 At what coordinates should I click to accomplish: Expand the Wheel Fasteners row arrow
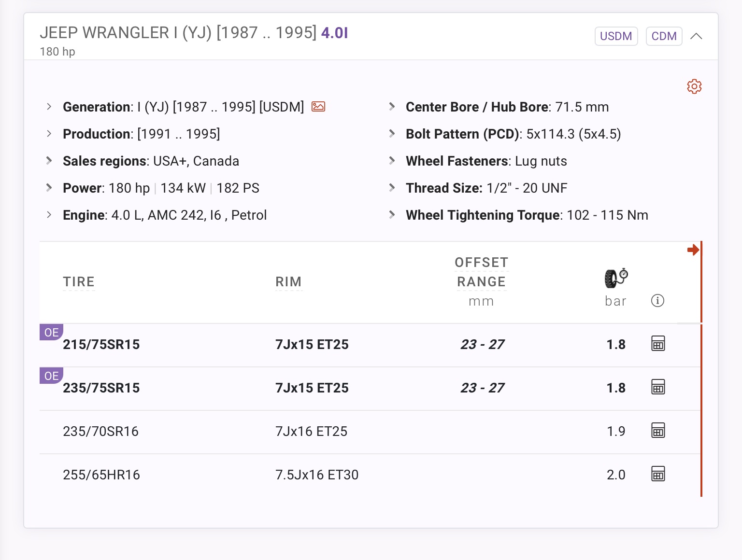392,161
